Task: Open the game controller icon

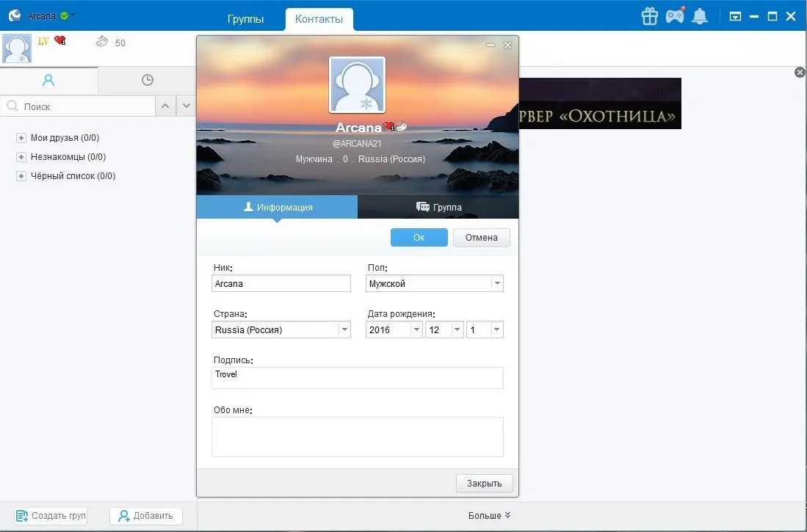Action: tap(676, 16)
